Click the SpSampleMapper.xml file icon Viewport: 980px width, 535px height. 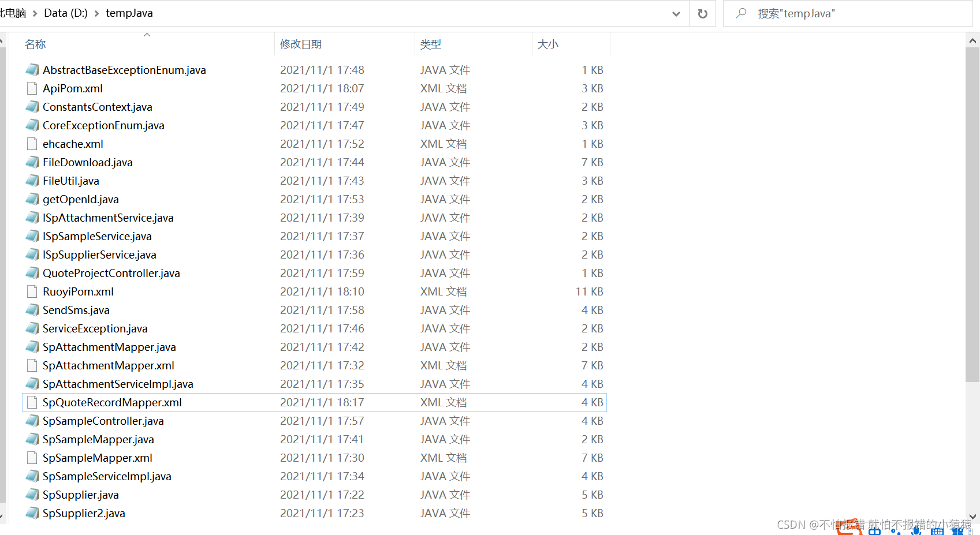pyautogui.click(x=32, y=458)
